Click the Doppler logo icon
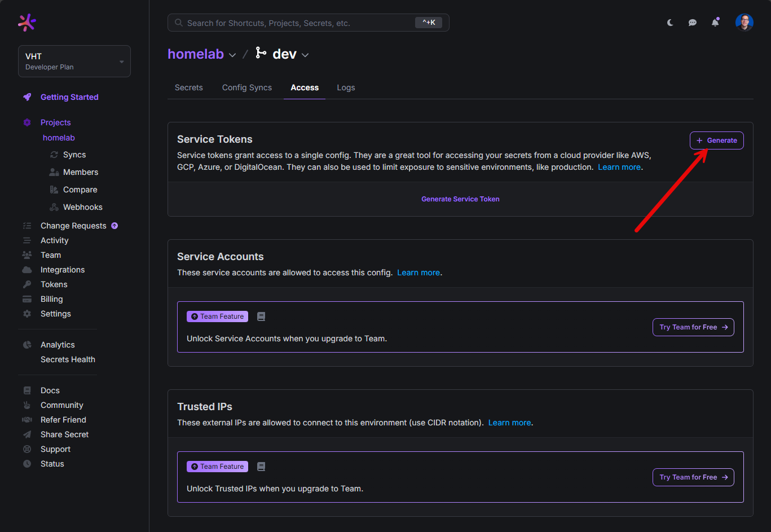This screenshot has height=532, width=771. 27,23
